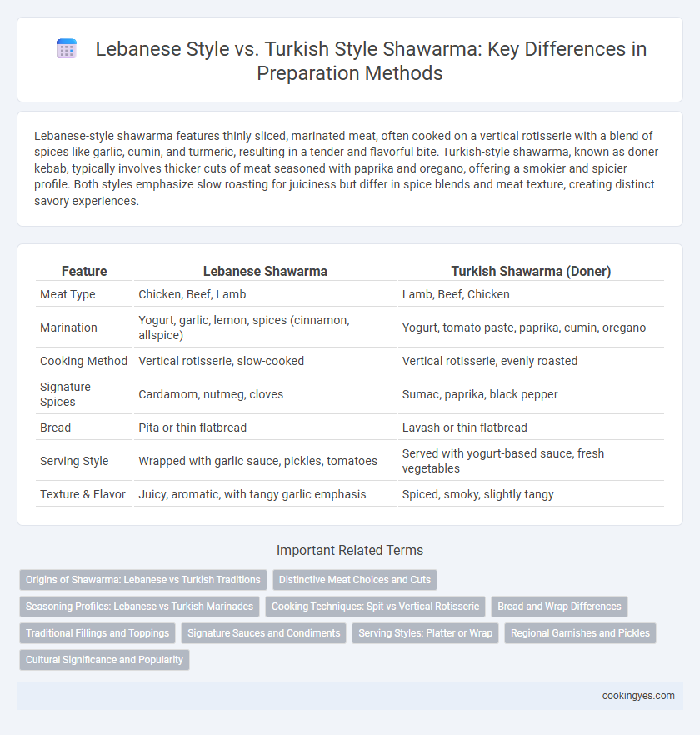This screenshot has height=735, width=700.
Task: Select the 'Texture & Flavor' row label
Action: point(82,494)
